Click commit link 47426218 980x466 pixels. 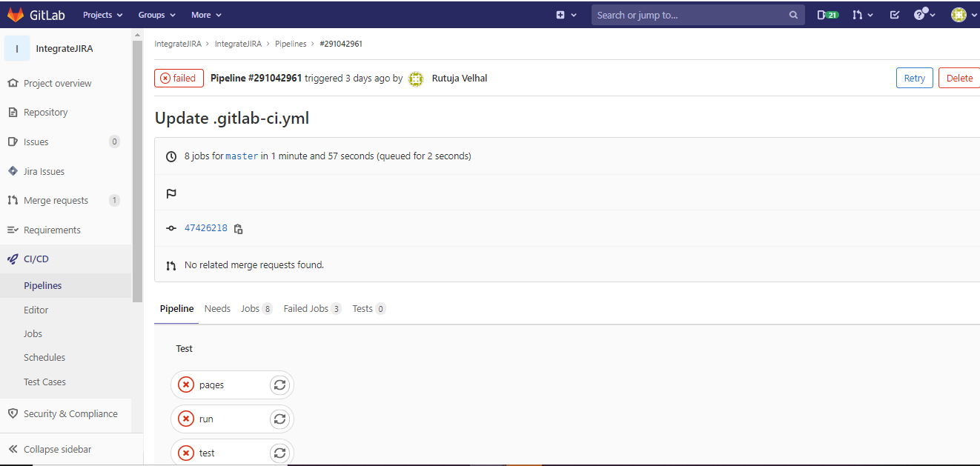[x=206, y=227]
